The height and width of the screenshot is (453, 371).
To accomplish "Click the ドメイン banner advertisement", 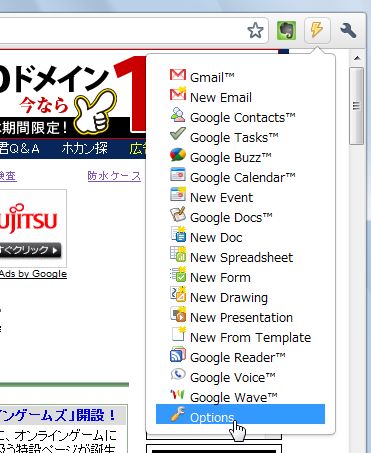I will click(73, 95).
